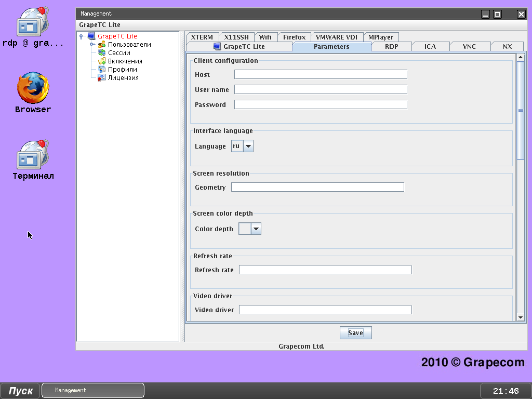This screenshot has width=532, height=399.
Task: Click the Management taskbar button
Action: click(93, 391)
